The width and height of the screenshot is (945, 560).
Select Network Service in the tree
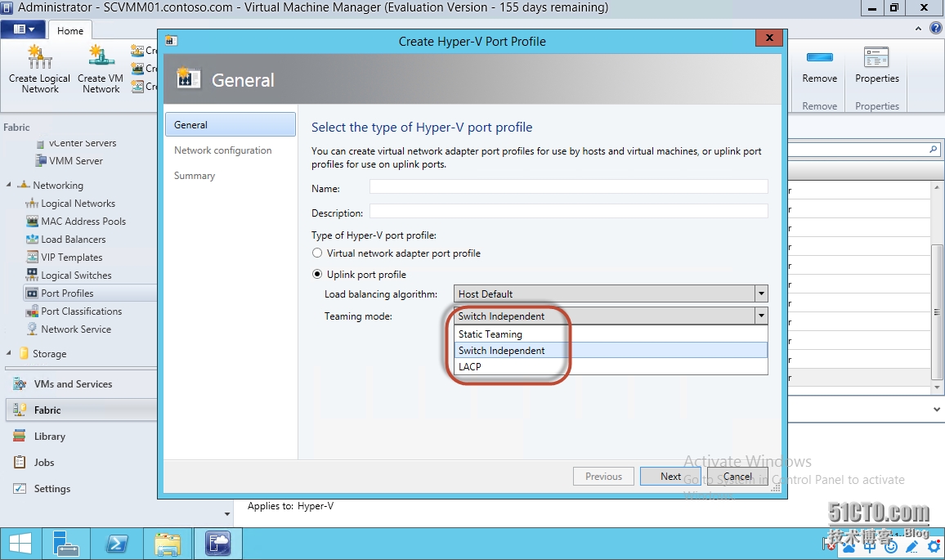(76, 329)
